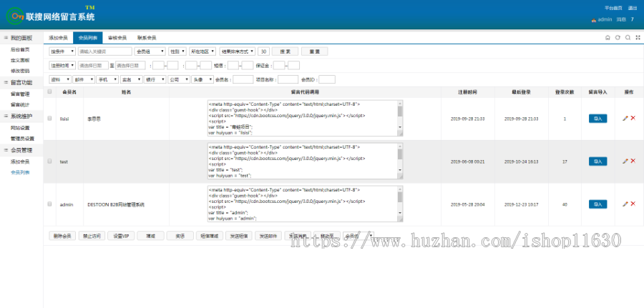Check the box for member admin

tap(49, 204)
